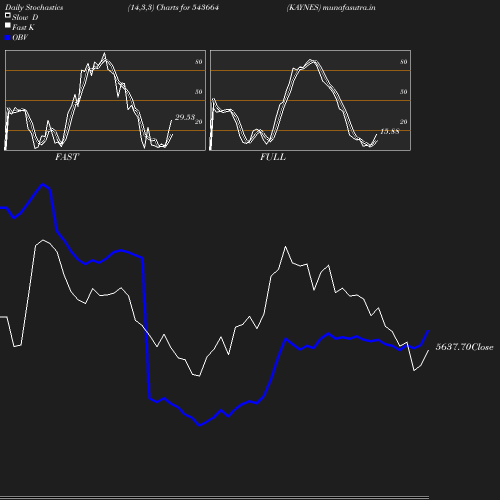Viewport: 500px width, 500px height.
Task: Click the 80 axis label in FAST chart
Action: click(x=198, y=62)
